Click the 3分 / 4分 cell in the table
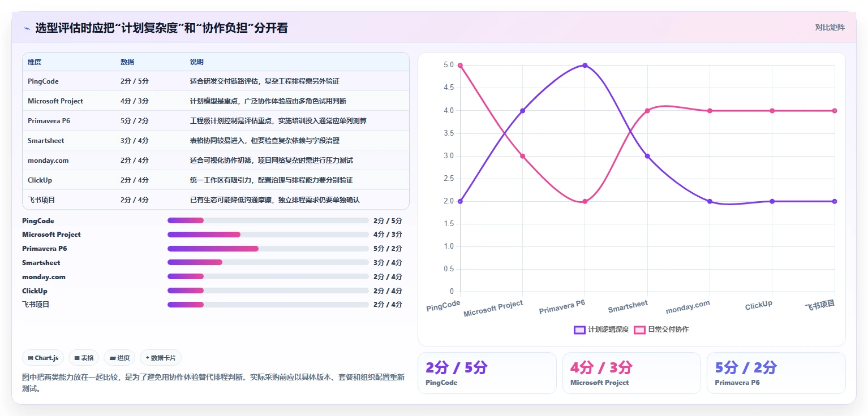Image resolution: width=868 pixels, height=416 pixels. pyautogui.click(x=135, y=141)
